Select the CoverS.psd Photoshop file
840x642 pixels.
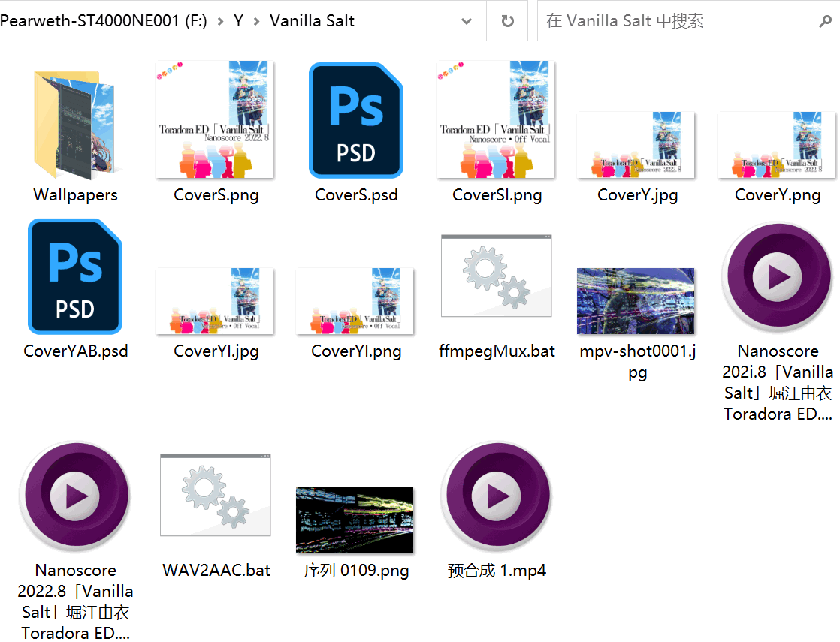355,120
